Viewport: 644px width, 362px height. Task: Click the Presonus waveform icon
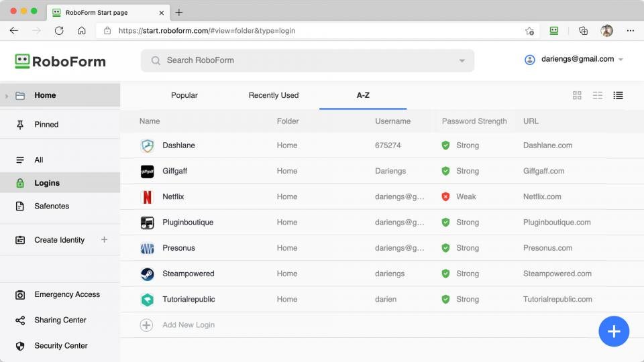(147, 248)
